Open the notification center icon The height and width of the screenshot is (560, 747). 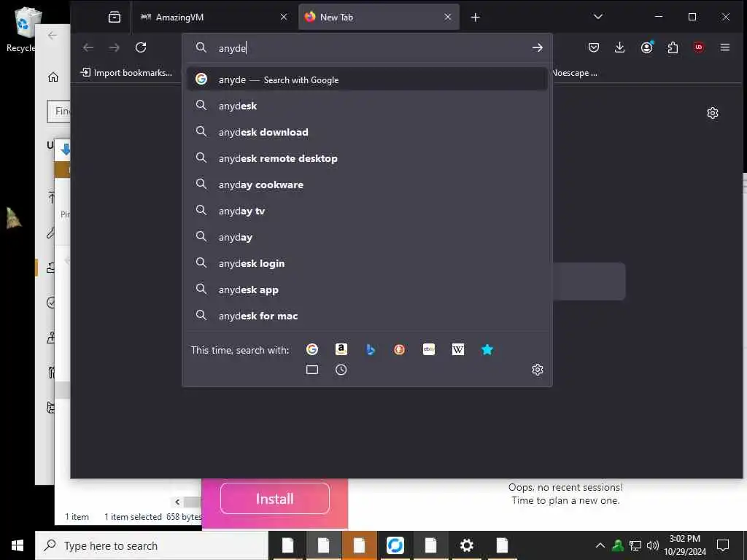pyautogui.click(x=723, y=545)
